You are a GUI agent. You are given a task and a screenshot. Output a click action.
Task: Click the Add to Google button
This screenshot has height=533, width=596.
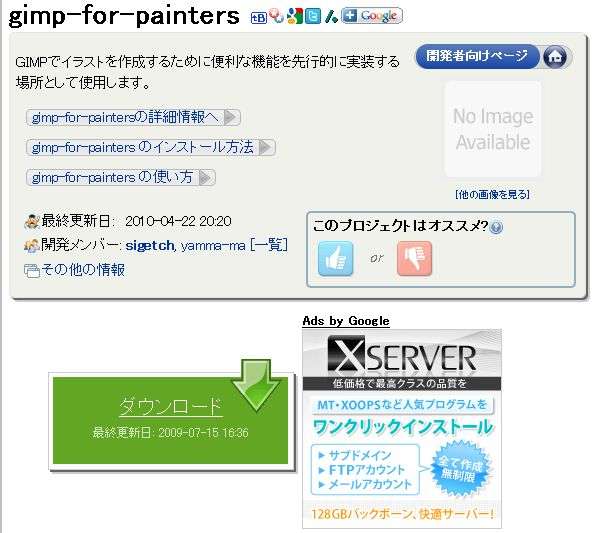[372, 16]
